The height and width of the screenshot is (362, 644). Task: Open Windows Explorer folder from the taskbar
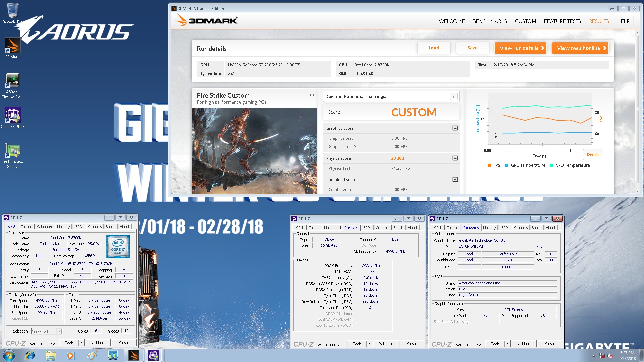51,355
